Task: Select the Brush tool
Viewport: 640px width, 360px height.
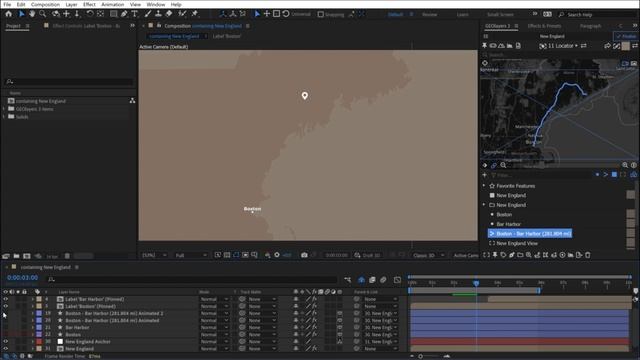Action: [x=148, y=14]
